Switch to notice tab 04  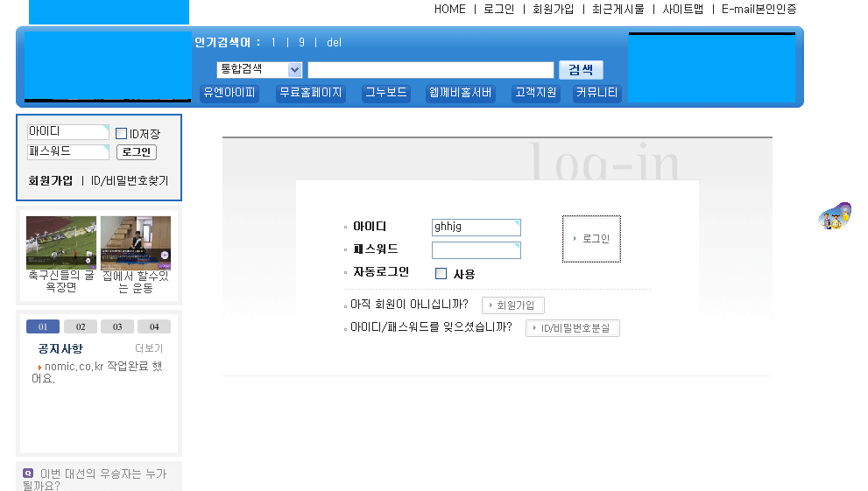coord(154,326)
